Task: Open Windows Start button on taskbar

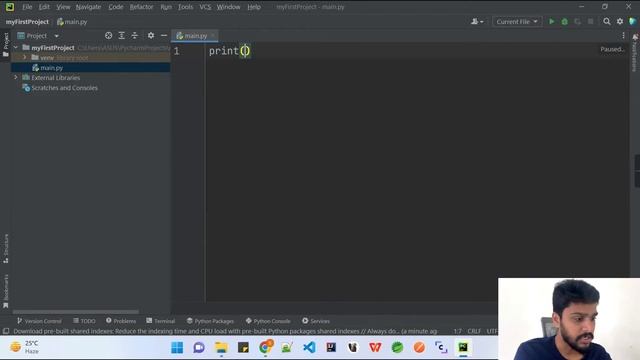Action: click(177, 347)
